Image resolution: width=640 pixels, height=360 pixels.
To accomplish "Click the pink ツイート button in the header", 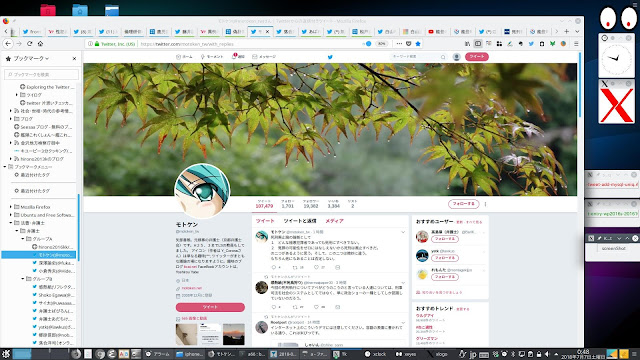I will (477, 57).
